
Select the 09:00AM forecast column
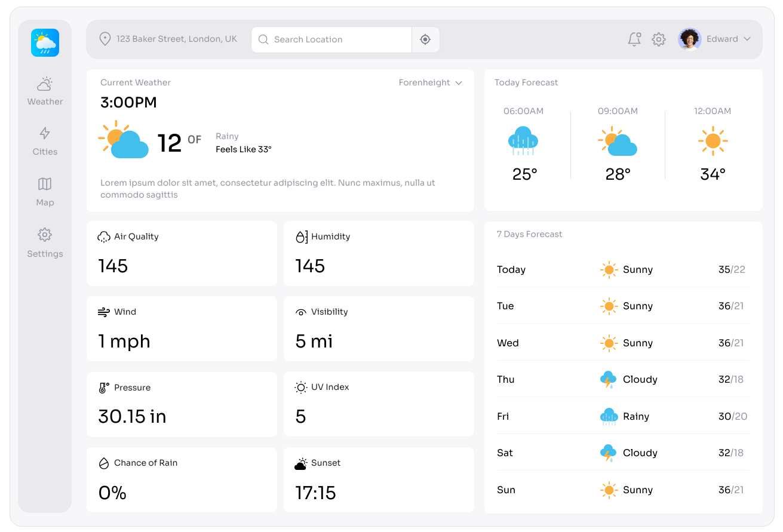coord(618,143)
